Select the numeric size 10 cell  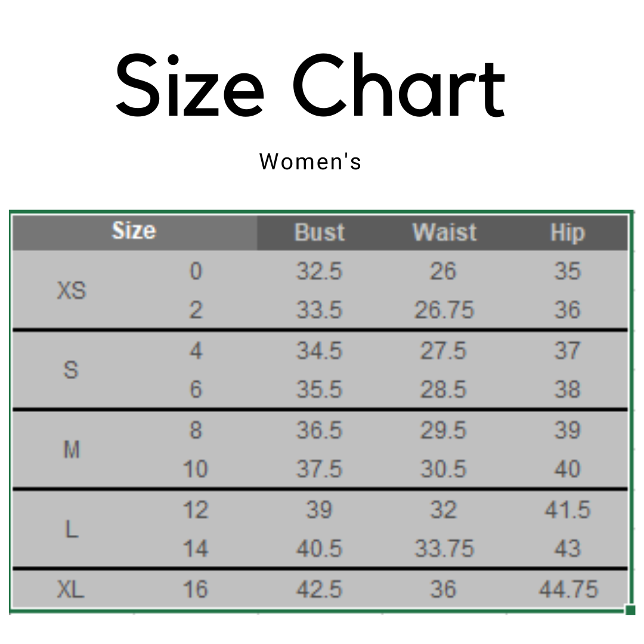(x=196, y=469)
